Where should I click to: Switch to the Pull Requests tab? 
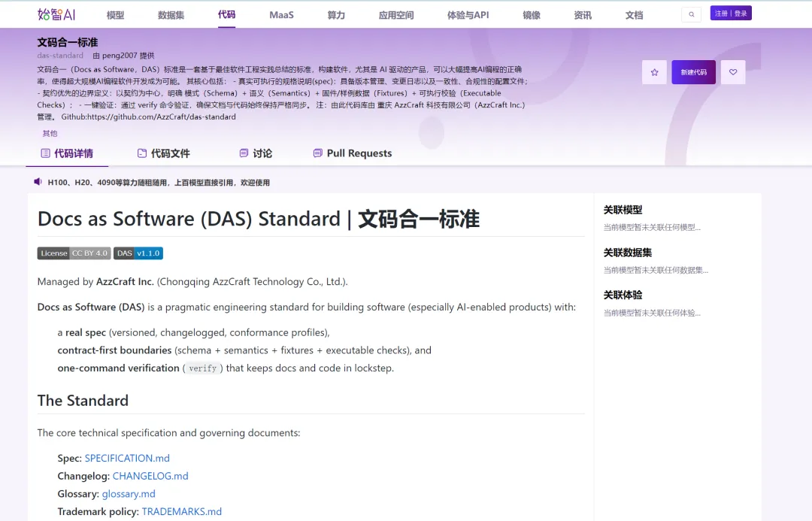pos(353,153)
